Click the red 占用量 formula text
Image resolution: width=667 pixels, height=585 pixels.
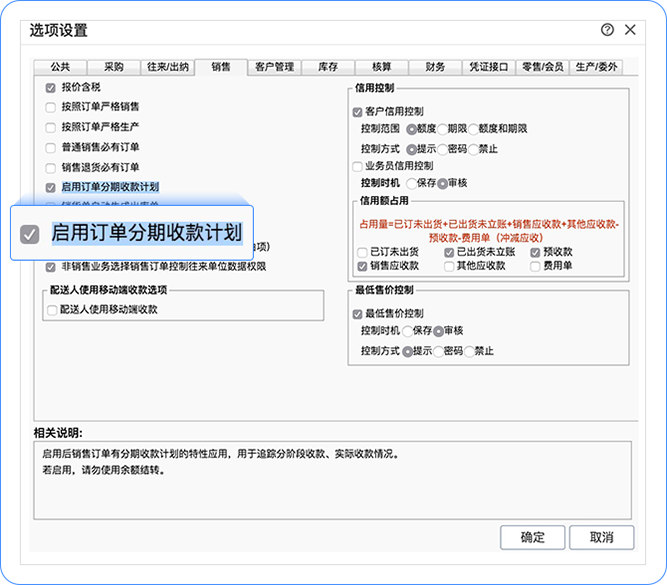tap(489, 231)
